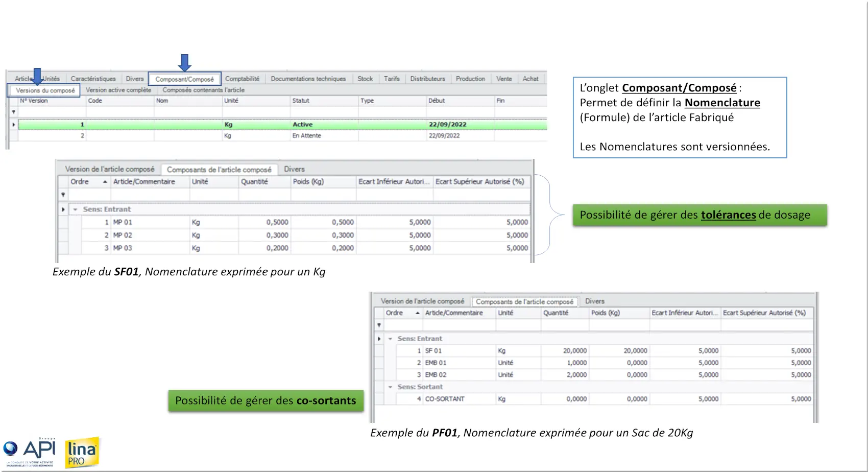The image size is (868, 472).
Task: Open the Divers tab in the top tab bar
Action: click(x=135, y=79)
